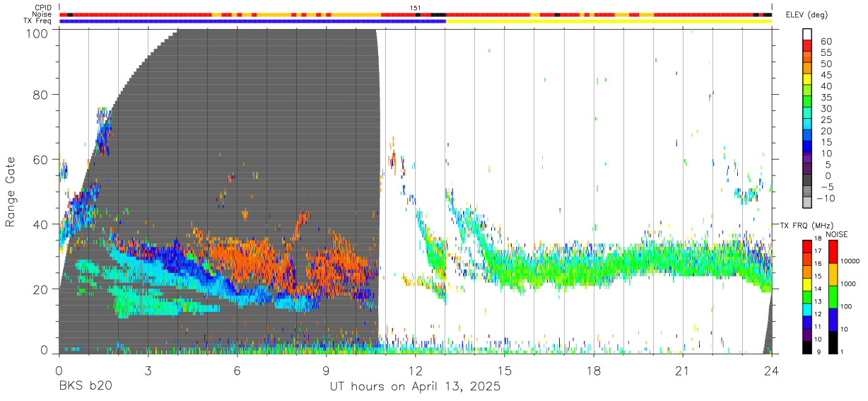The width and height of the screenshot is (868, 401).
Task: Click the 9 tick on the UT hours axis
Action: pos(326,370)
